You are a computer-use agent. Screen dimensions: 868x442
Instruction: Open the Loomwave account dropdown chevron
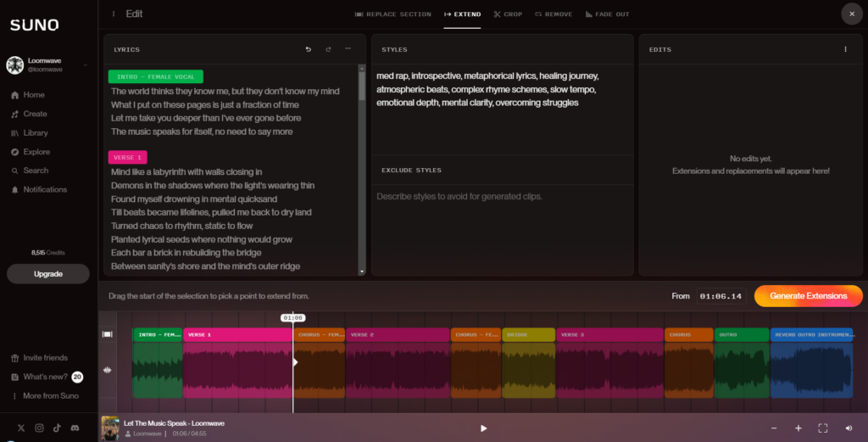pyautogui.click(x=86, y=65)
